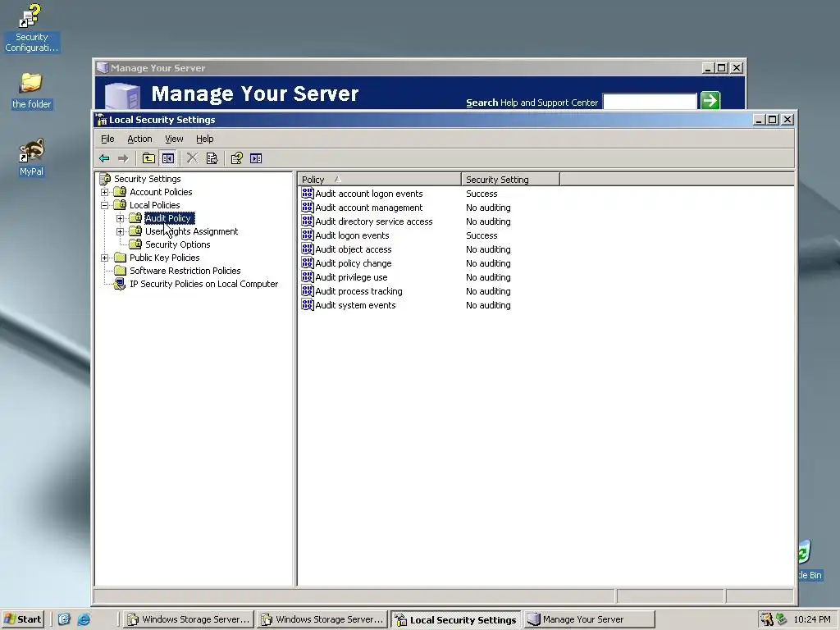Select 'the folder' desktop icon
Screen dimensions: 840x630
pyautogui.click(x=31, y=91)
